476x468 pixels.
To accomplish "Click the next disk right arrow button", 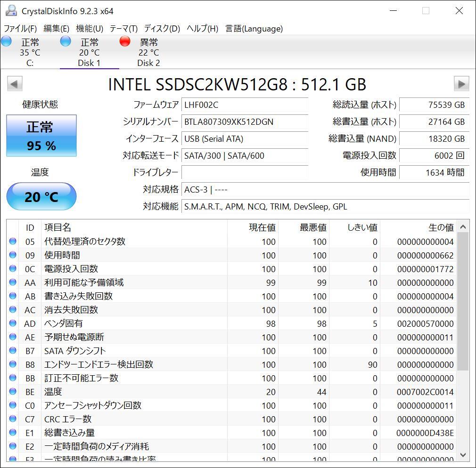I will [x=461, y=84].
